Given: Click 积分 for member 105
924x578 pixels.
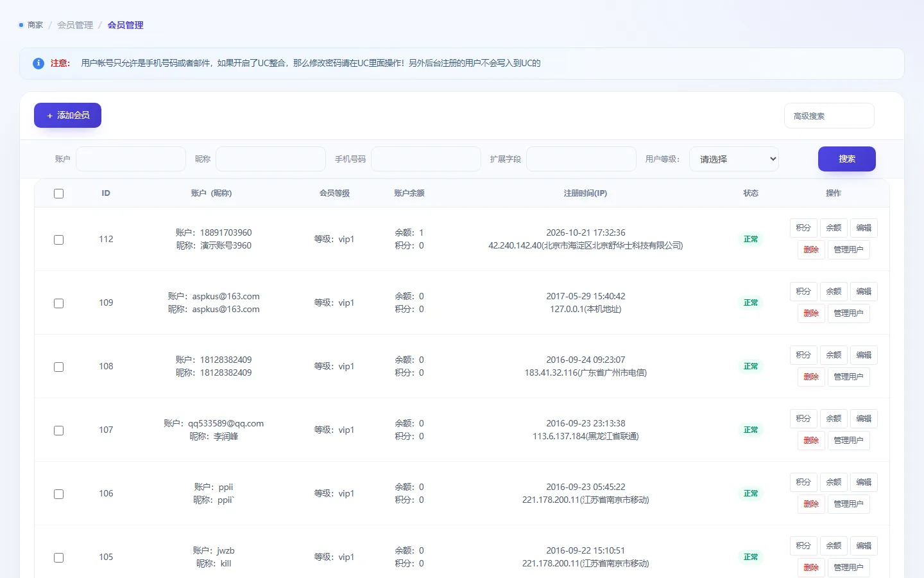Looking at the screenshot, I should 803,546.
